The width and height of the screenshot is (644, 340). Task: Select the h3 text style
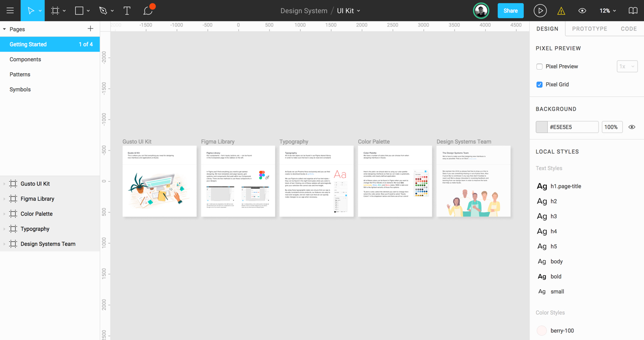(553, 216)
